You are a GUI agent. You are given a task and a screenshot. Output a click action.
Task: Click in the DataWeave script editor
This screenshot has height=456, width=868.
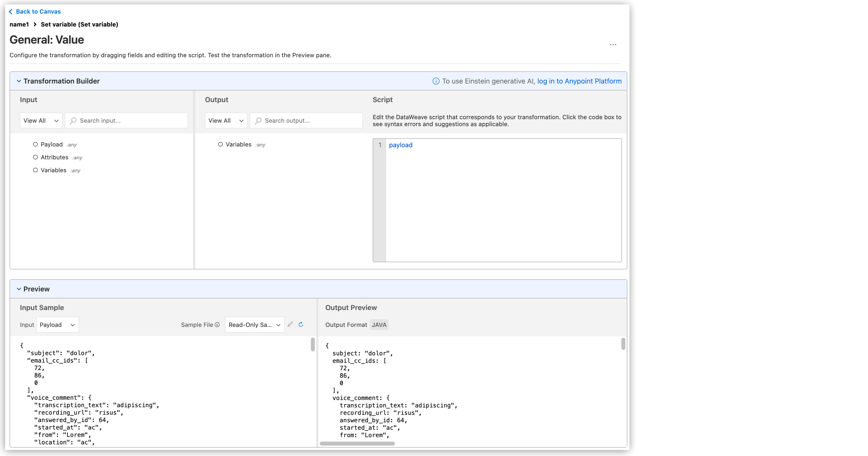(503, 200)
